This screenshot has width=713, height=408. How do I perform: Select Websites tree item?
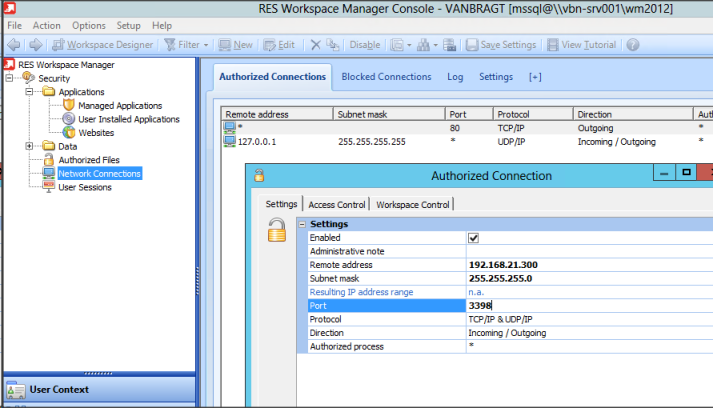96,133
